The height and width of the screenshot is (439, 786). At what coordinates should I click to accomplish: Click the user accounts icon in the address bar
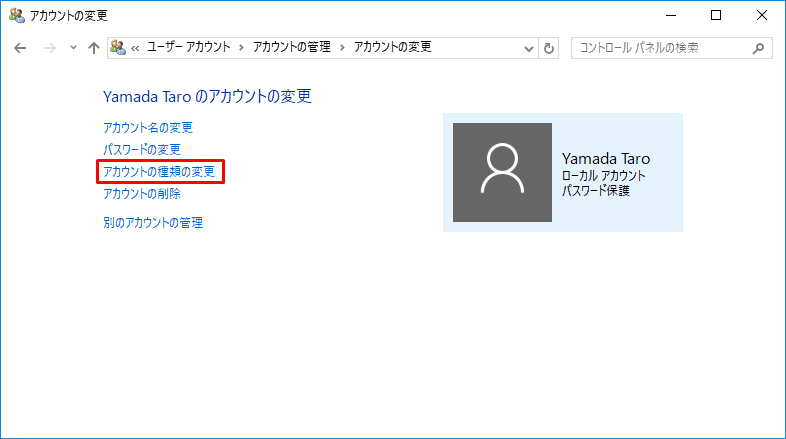(118, 48)
